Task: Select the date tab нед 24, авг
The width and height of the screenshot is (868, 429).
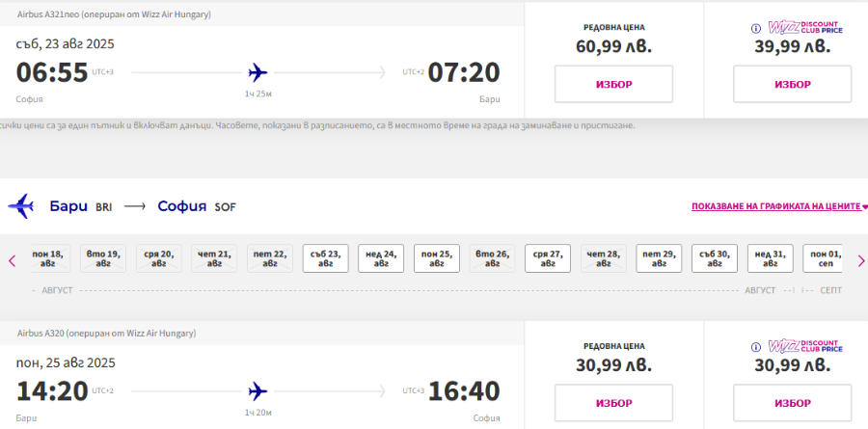Action: (381, 258)
